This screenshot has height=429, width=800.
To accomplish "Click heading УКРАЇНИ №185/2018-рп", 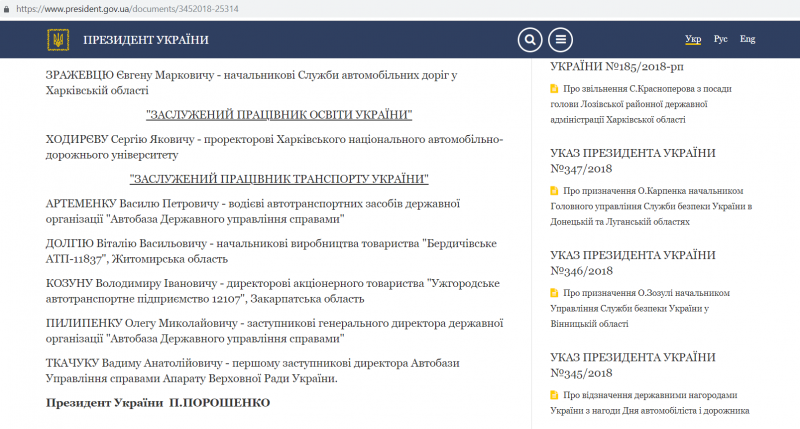I will click(x=617, y=66).
